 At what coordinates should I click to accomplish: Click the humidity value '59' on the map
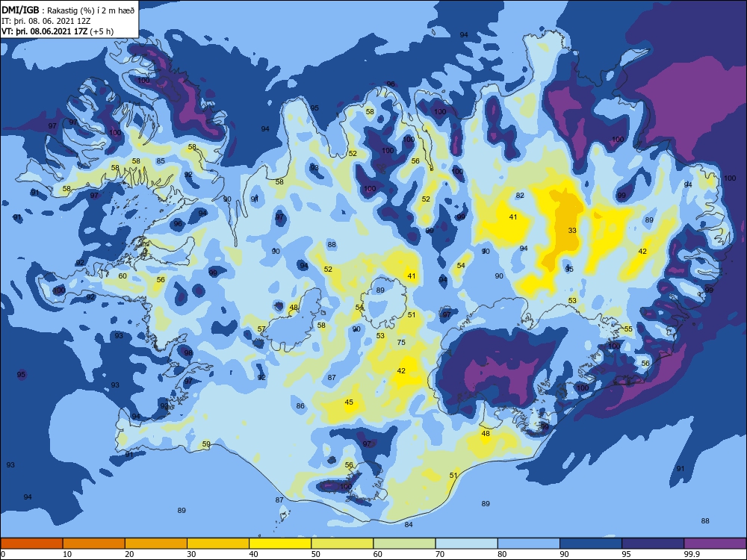(x=206, y=444)
